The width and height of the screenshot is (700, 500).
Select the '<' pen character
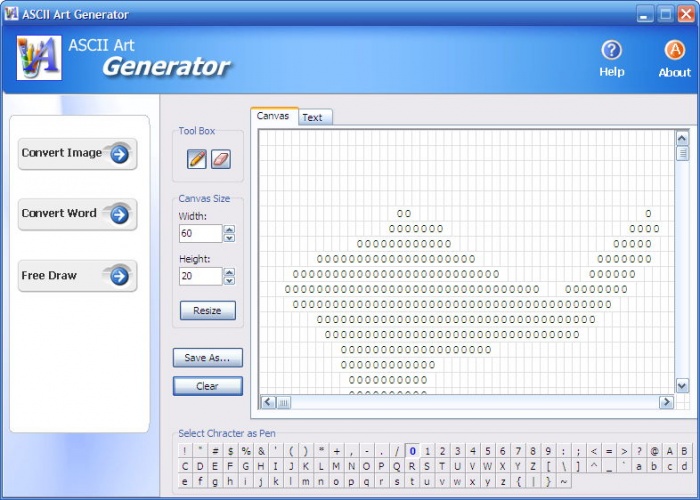click(593, 451)
